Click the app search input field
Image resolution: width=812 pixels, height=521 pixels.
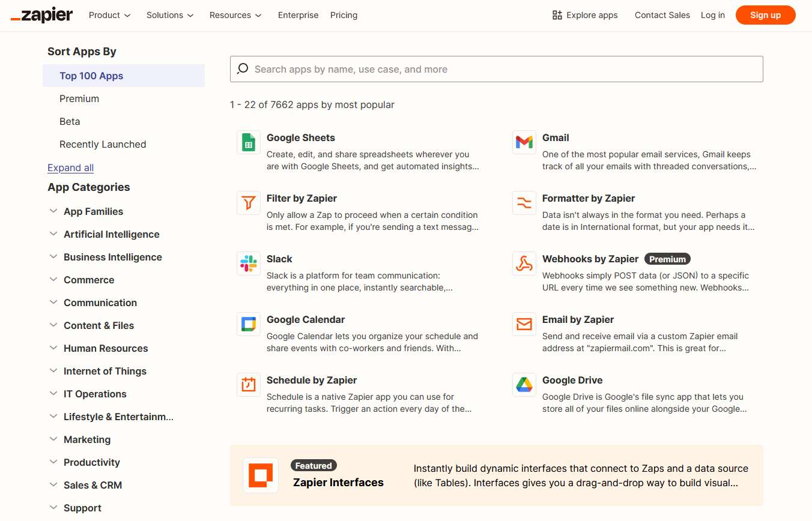[496, 68]
